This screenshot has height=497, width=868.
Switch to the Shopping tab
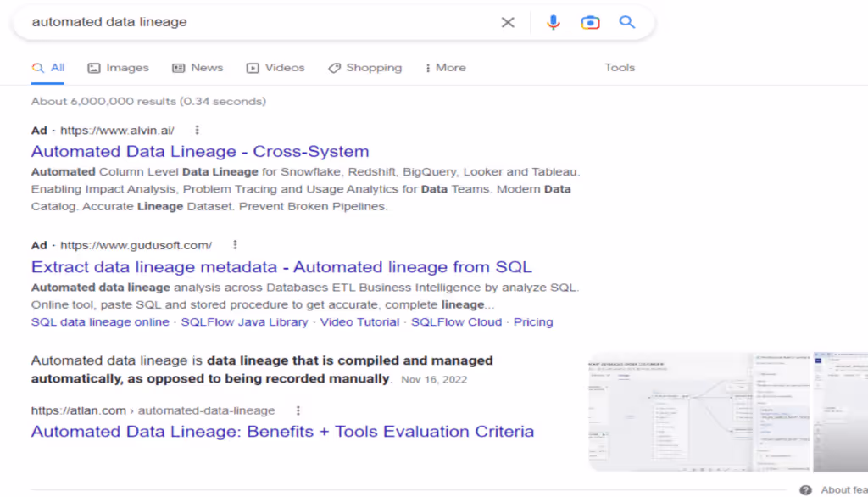[365, 68]
